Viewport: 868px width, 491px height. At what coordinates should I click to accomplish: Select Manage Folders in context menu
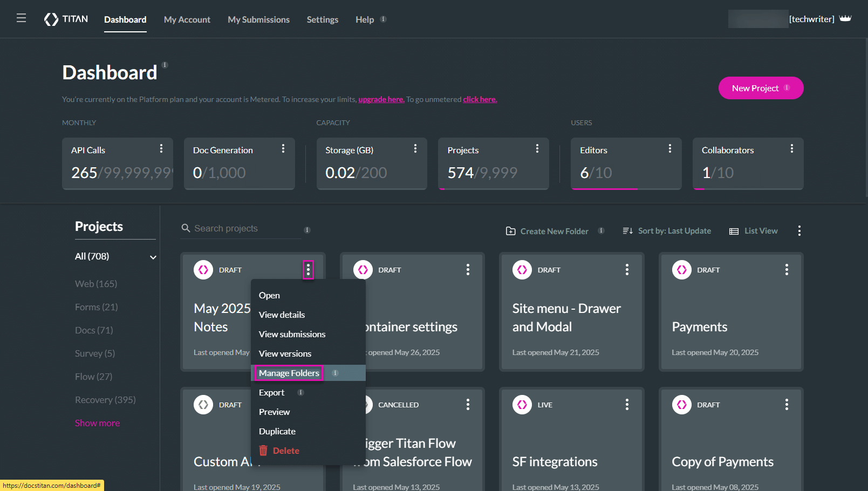click(289, 373)
